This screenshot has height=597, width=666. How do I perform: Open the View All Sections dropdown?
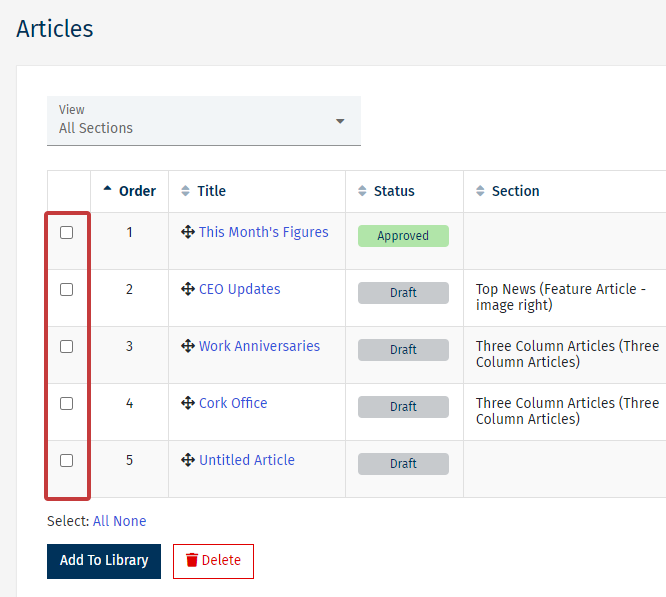click(x=204, y=120)
